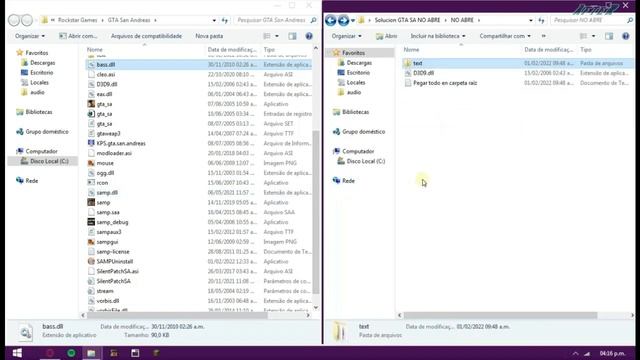
Task: Open Descargas in left window sidebar
Action: click(42, 63)
